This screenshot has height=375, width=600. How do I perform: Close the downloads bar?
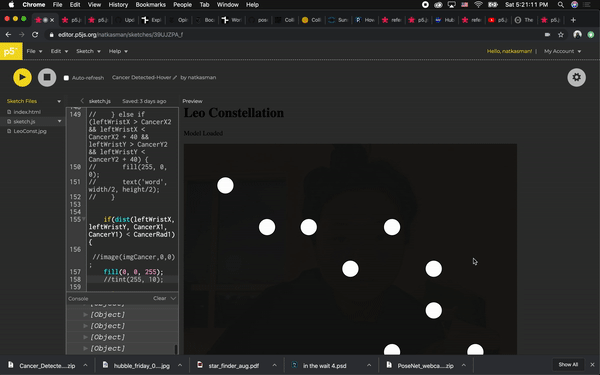(592, 365)
